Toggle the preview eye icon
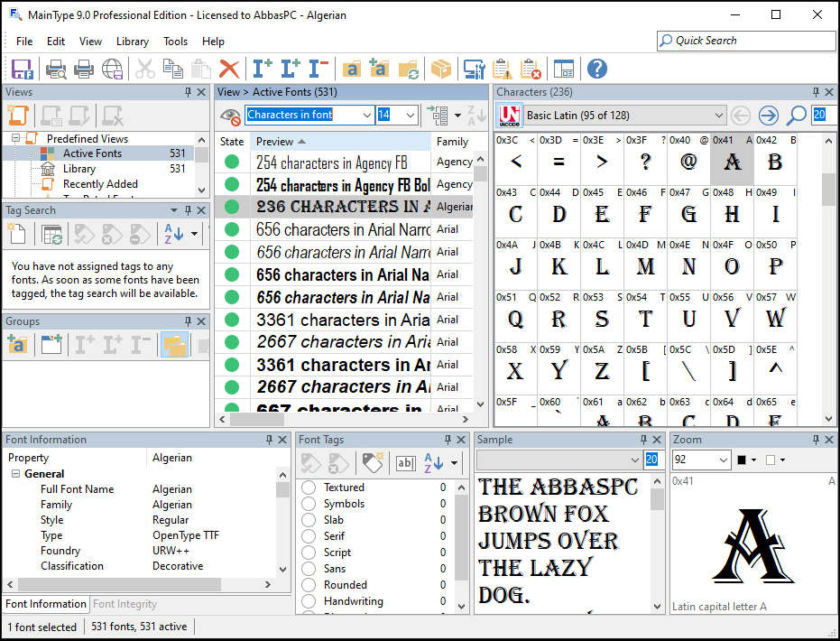 230,116
